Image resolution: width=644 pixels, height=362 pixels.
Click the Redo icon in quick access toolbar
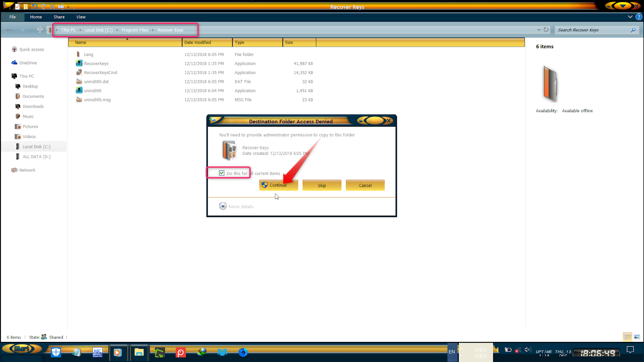pyautogui.click(x=43, y=7)
